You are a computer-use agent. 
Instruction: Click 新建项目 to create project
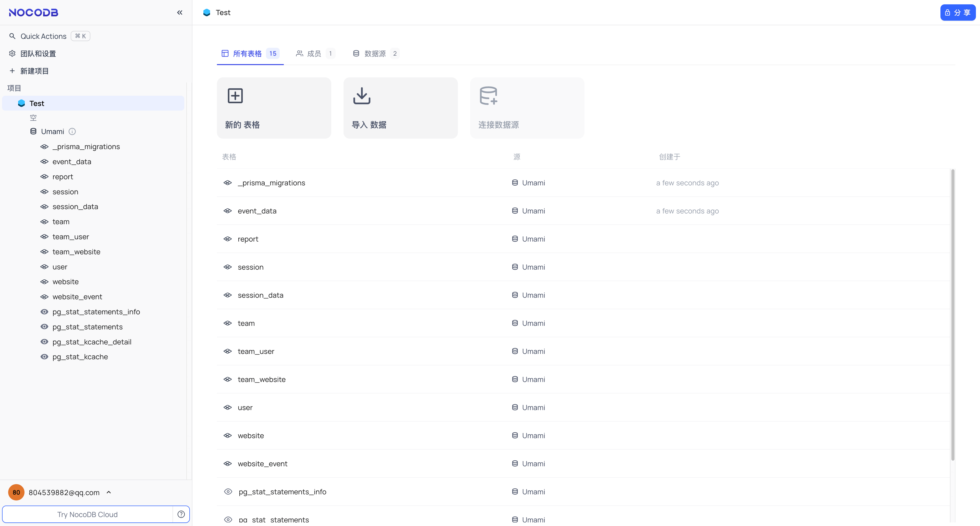pos(29,71)
